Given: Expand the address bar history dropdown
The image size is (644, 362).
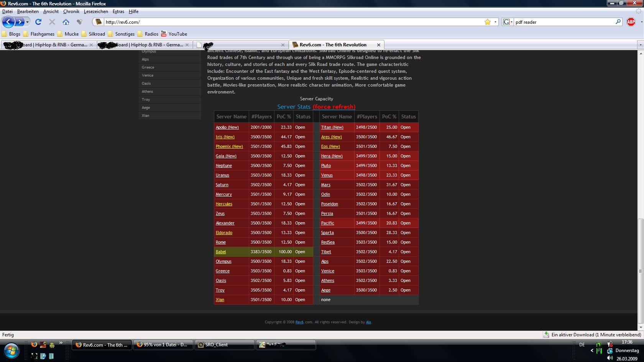Looking at the screenshot, I should click(x=495, y=22).
